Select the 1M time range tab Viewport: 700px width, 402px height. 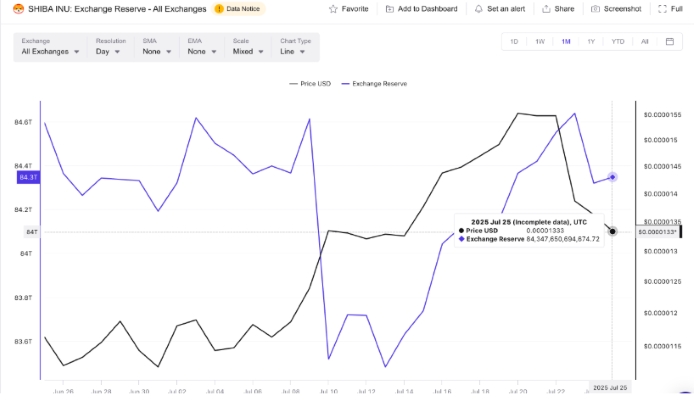(566, 42)
